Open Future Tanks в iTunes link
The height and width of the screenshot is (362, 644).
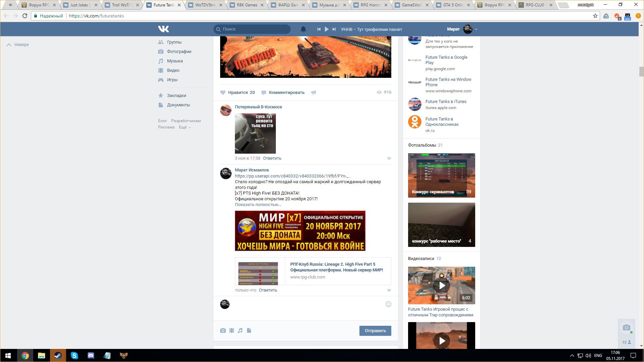(x=446, y=102)
